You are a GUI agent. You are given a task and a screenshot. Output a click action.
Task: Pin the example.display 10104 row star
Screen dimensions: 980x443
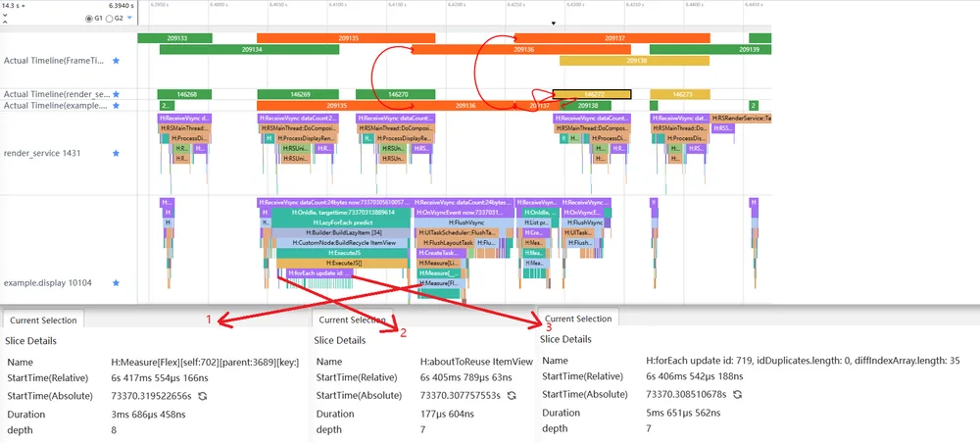pyautogui.click(x=116, y=283)
